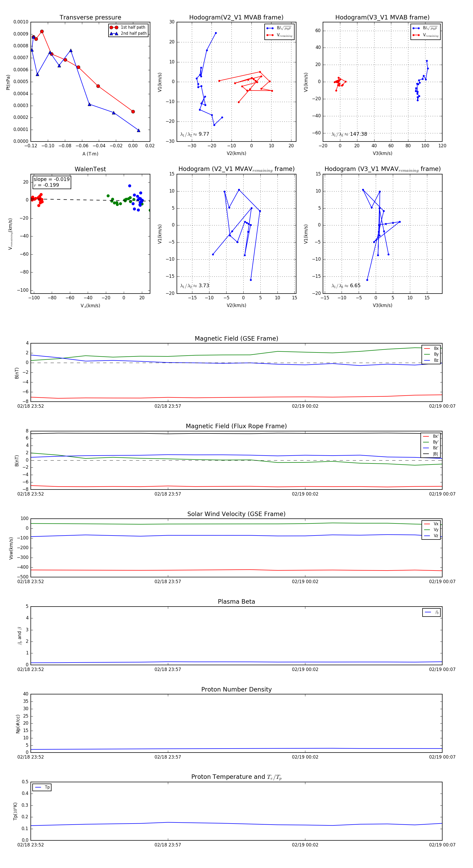Image resolution: width=473 pixels, height=868 pixels.
Task: Select the Vz legend entry
Action: tap(431, 536)
